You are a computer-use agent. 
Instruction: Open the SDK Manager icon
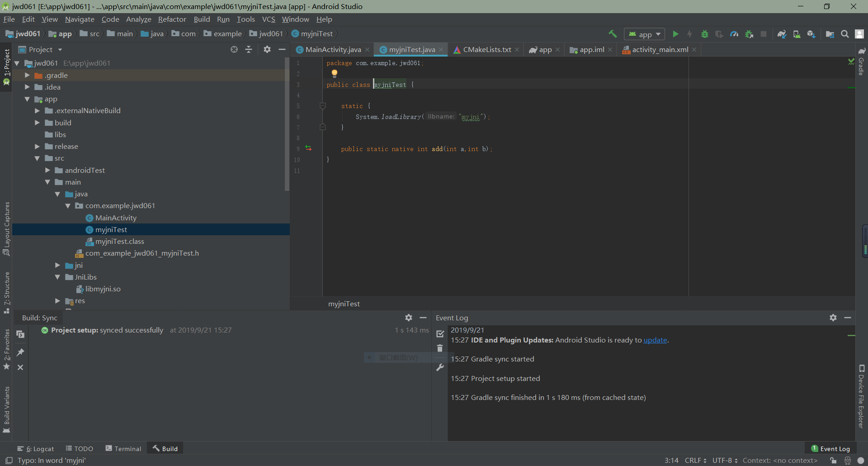pos(811,34)
